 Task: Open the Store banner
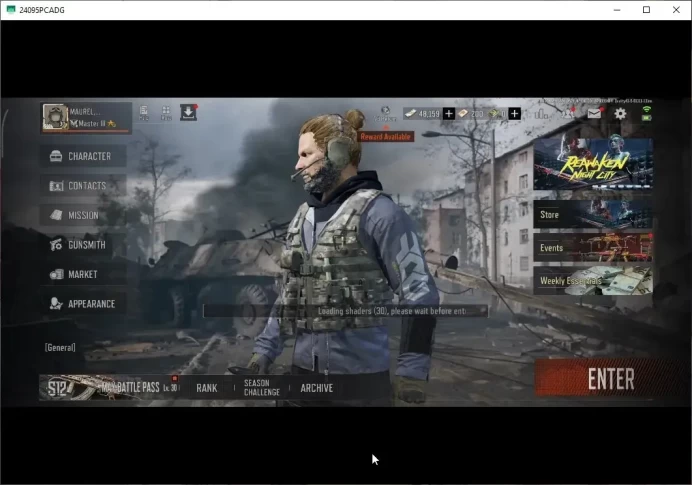[593, 214]
